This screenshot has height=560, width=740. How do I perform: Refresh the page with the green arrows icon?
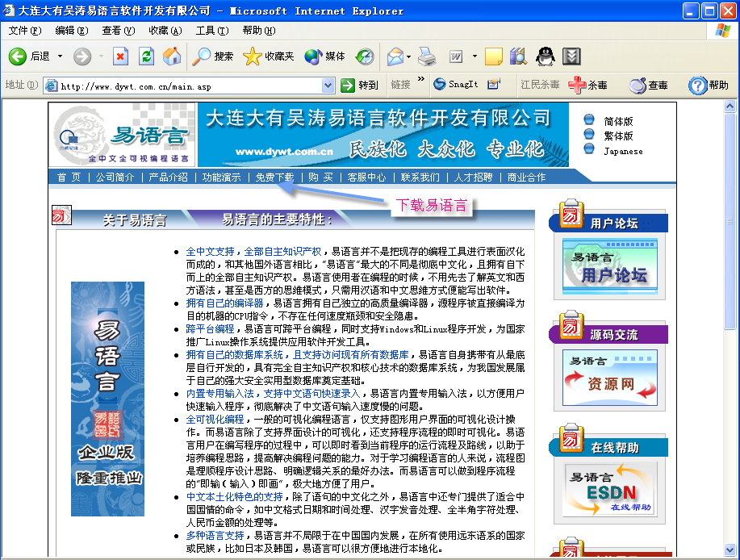(147, 56)
